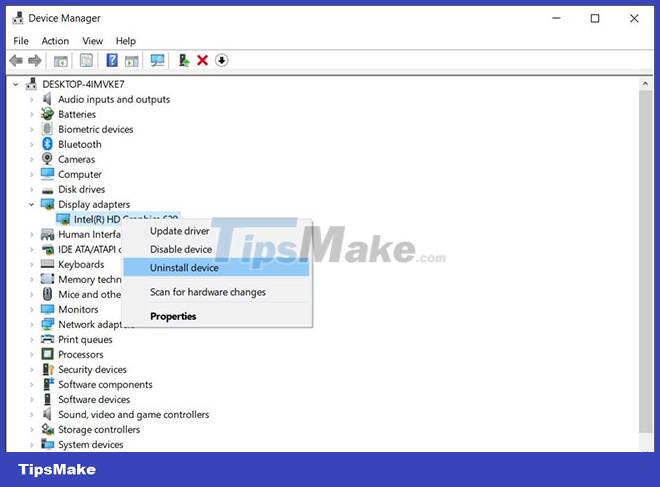Maximize the Device Manager window
This screenshot has width=660, height=487.
pyautogui.click(x=595, y=19)
